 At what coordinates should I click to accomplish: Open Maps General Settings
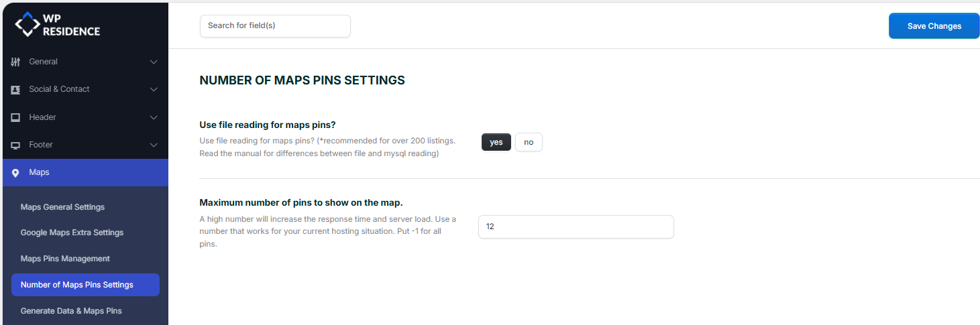pyautogui.click(x=62, y=207)
